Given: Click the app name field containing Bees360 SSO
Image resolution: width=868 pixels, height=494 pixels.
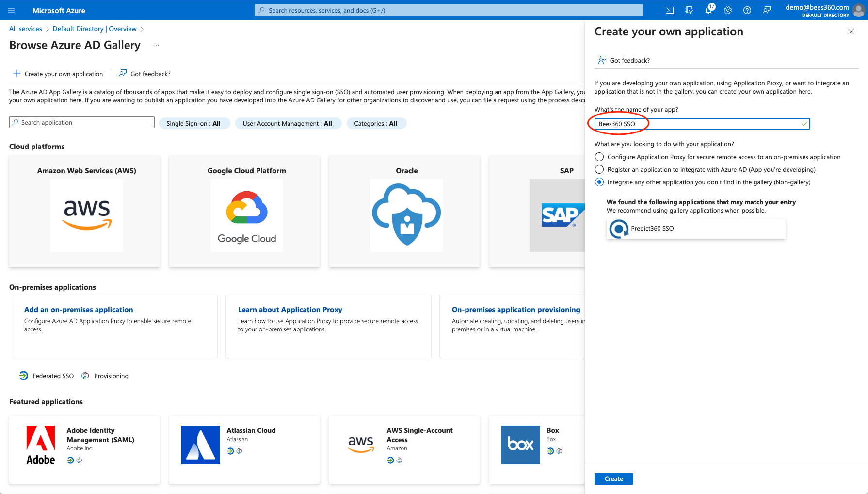Looking at the screenshot, I should 702,124.
